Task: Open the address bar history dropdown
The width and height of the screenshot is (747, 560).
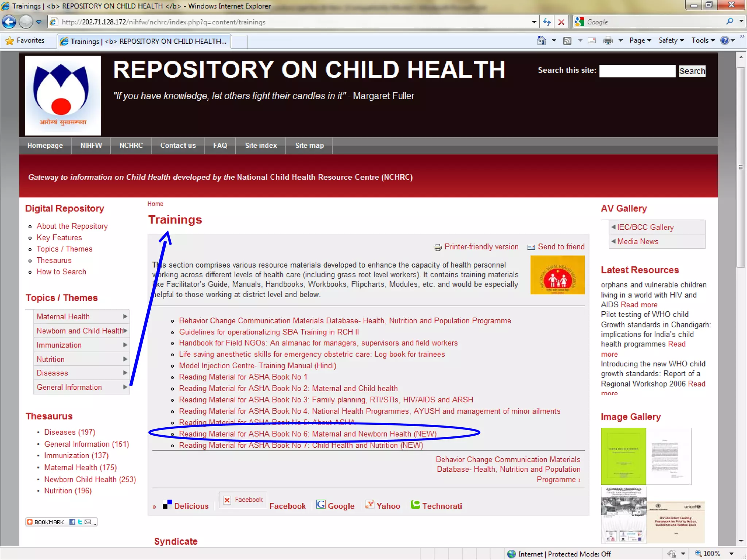Action: click(x=534, y=22)
